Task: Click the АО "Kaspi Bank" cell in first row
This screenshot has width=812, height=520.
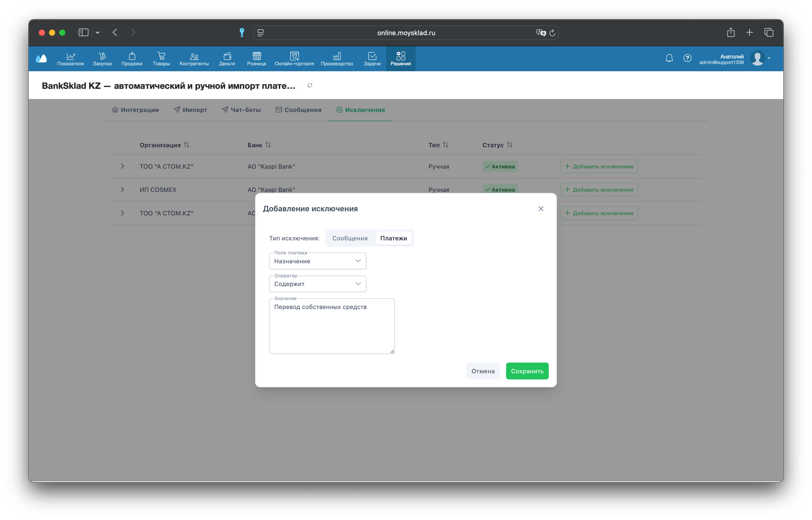Action: 271,166
